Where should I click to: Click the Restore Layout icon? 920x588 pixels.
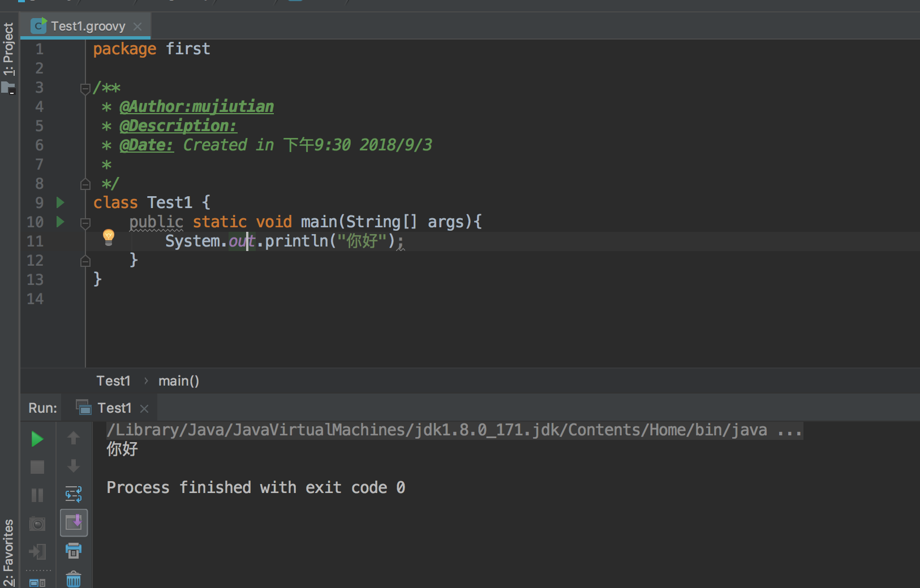pos(37,582)
